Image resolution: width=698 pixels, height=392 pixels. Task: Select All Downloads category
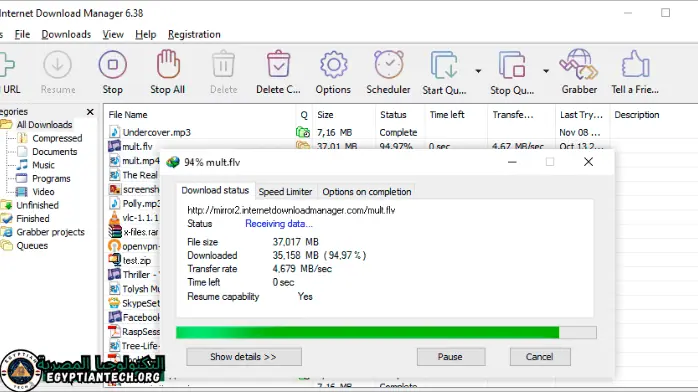44,125
